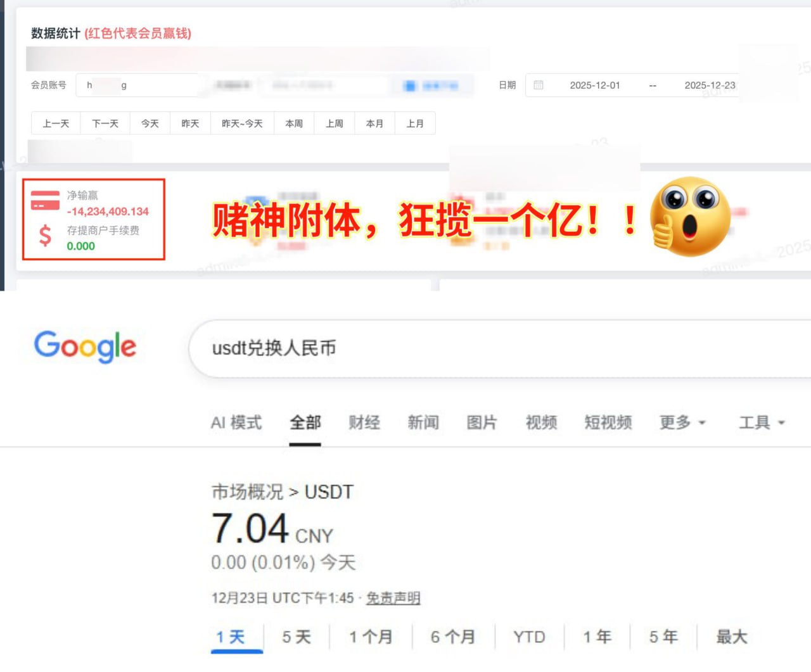This screenshot has height=672, width=811.
Task: Click the Google logo
Action: [x=85, y=346]
